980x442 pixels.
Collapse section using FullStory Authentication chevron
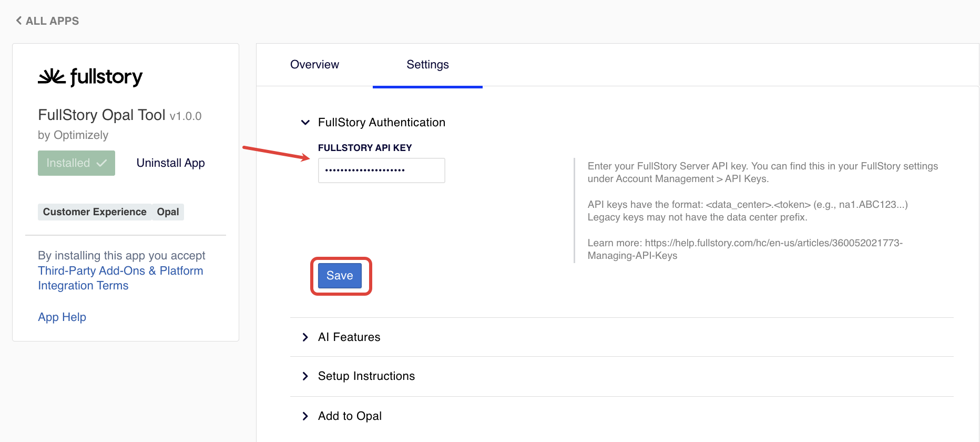pyautogui.click(x=305, y=123)
